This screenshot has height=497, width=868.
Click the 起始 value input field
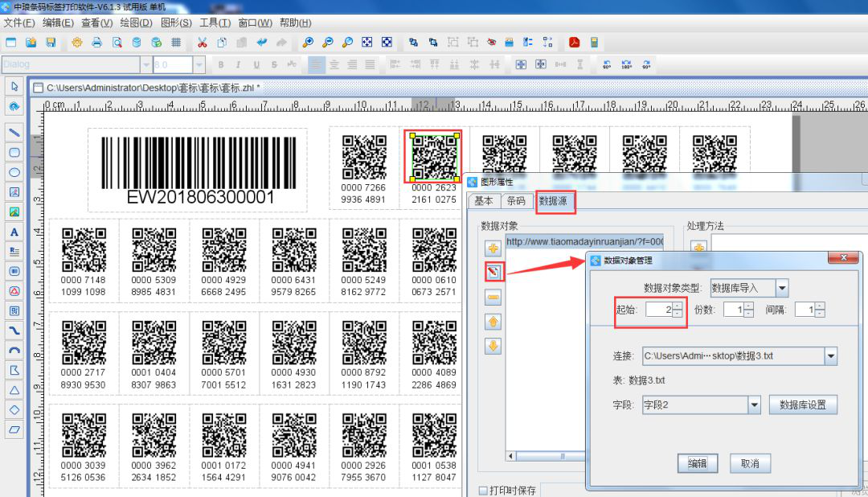point(657,310)
